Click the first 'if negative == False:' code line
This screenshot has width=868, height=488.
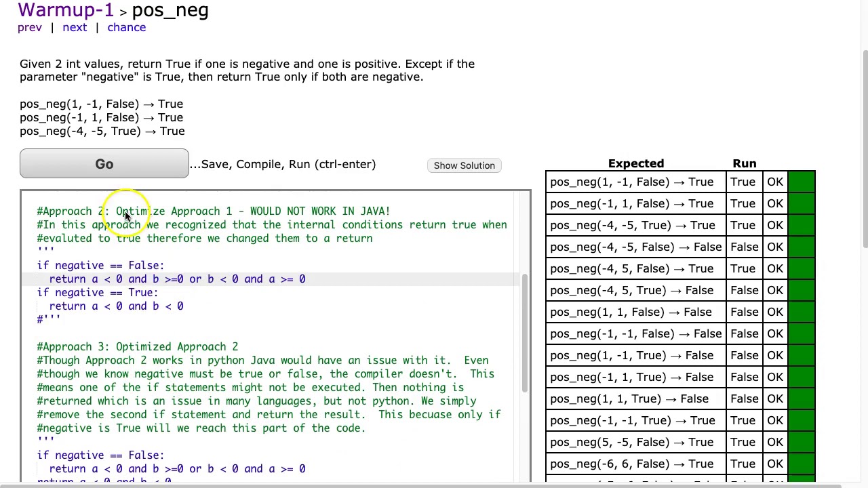point(100,265)
